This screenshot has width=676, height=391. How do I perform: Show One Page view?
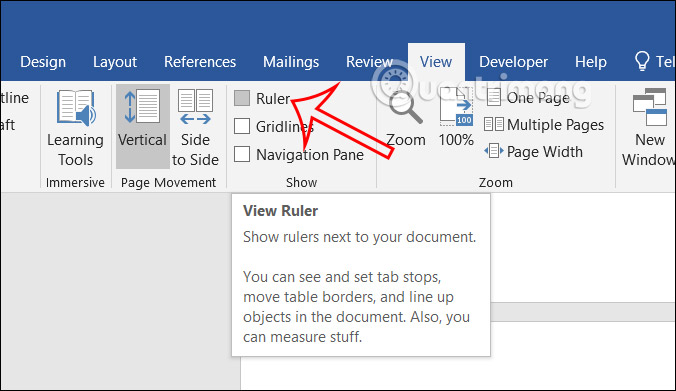[528, 98]
